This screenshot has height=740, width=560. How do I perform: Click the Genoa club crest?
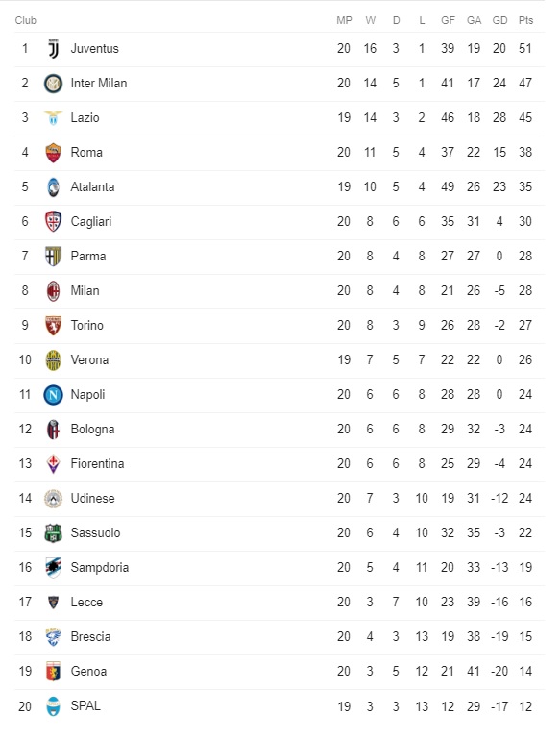[54, 672]
